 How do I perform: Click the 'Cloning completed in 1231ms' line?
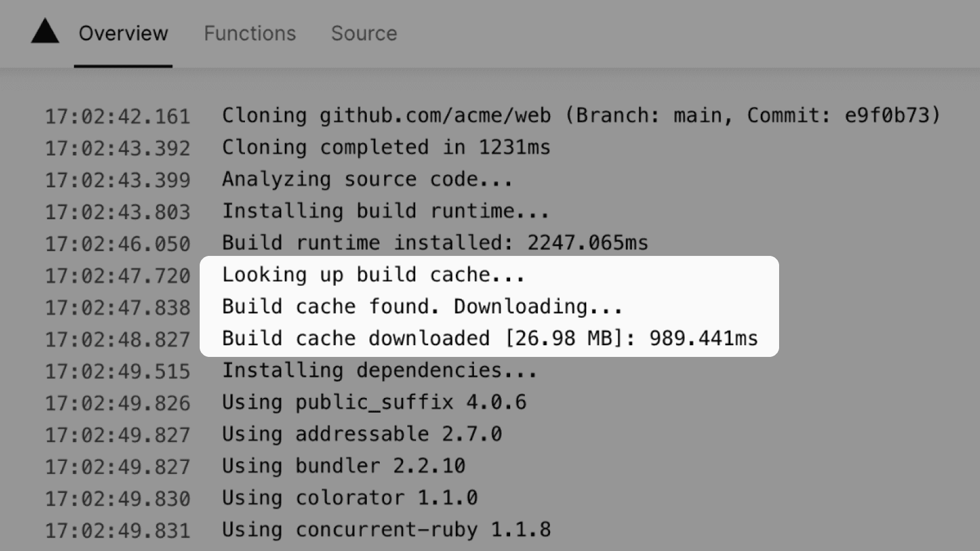click(x=386, y=148)
